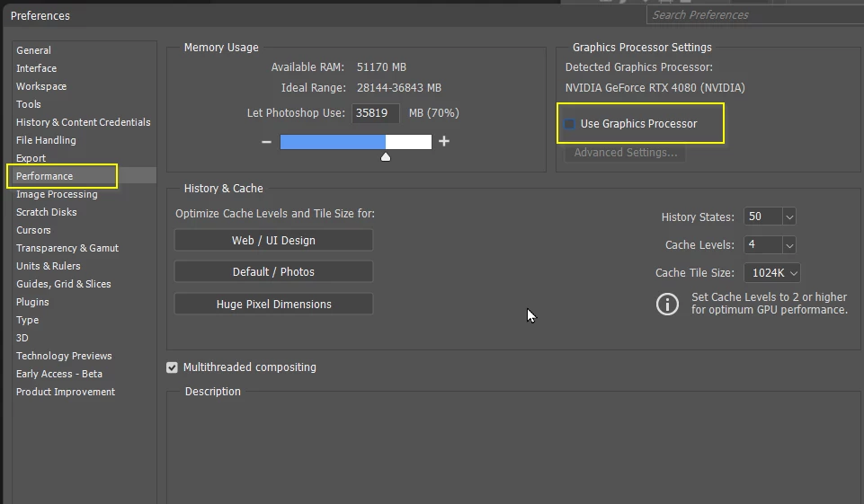This screenshot has width=864, height=504.
Task: Go to Early Access - Beta preferences
Action: [x=59, y=374]
